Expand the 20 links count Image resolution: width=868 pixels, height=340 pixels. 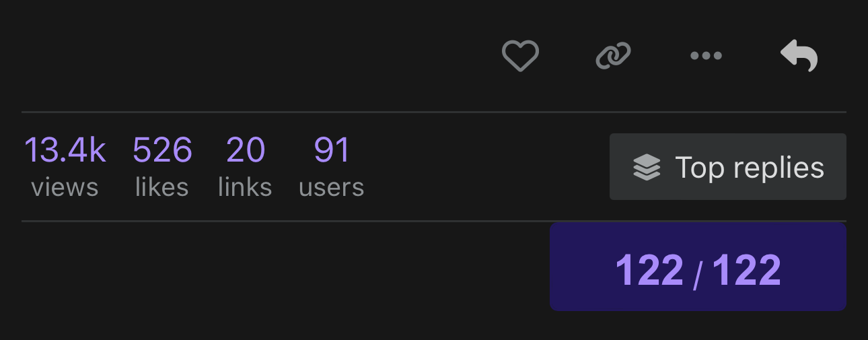coord(245,150)
